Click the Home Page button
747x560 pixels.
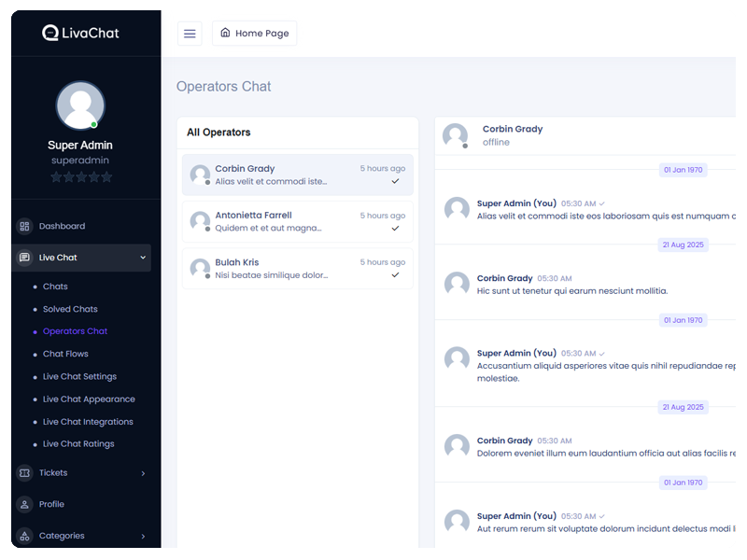(254, 34)
